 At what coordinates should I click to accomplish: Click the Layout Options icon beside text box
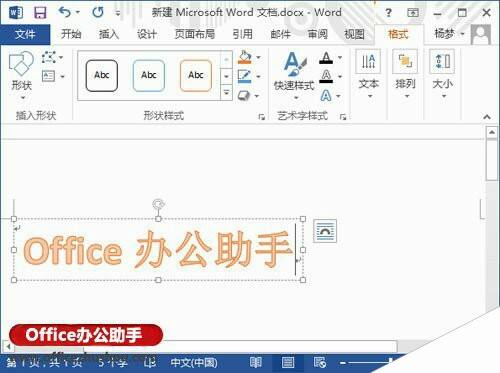325,231
